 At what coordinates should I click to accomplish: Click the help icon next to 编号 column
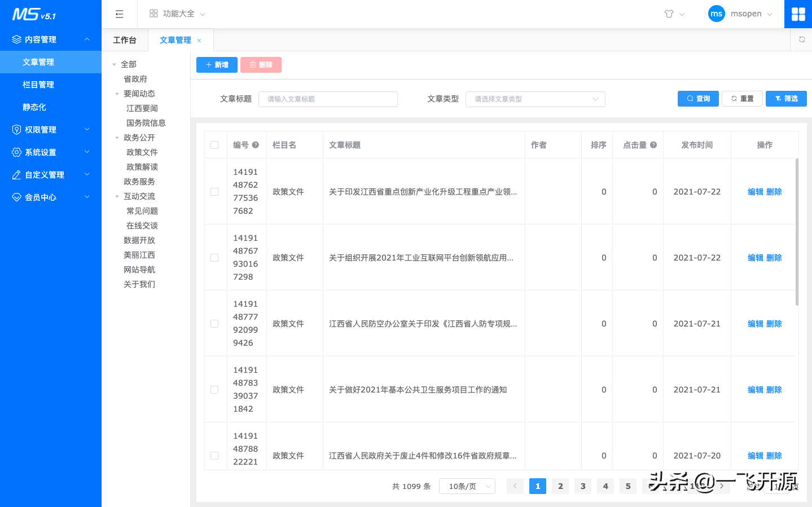click(257, 144)
